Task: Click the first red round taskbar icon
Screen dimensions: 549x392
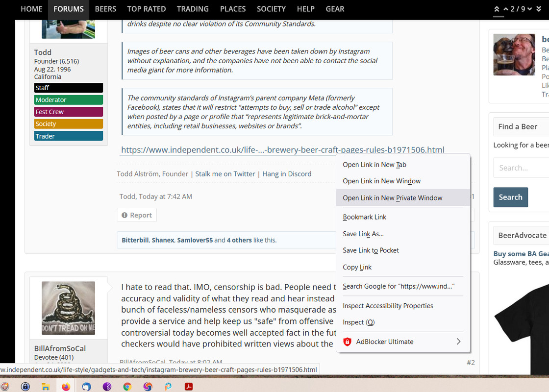Action: (x=4, y=387)
